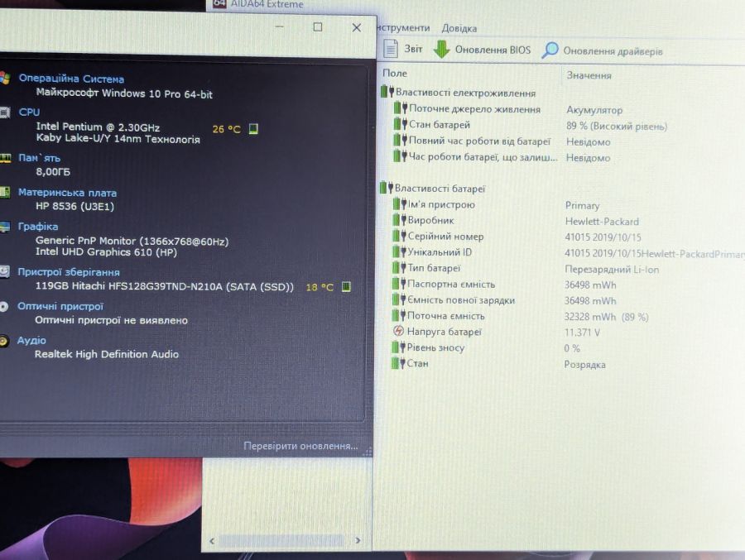The width and height of the screenshot is (745, 560).
Task: Open the Інструменти menu in AIDA64
Action: point(403,28)
